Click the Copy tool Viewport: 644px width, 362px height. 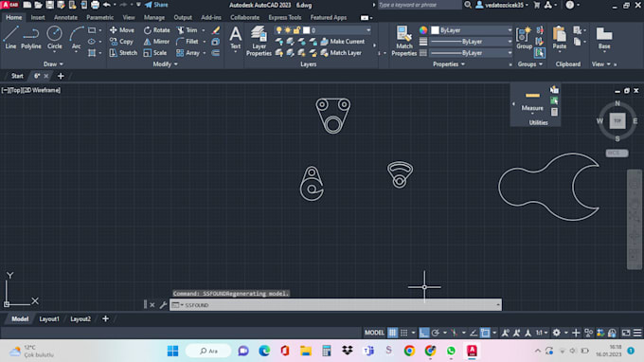[x=121, y=42]
